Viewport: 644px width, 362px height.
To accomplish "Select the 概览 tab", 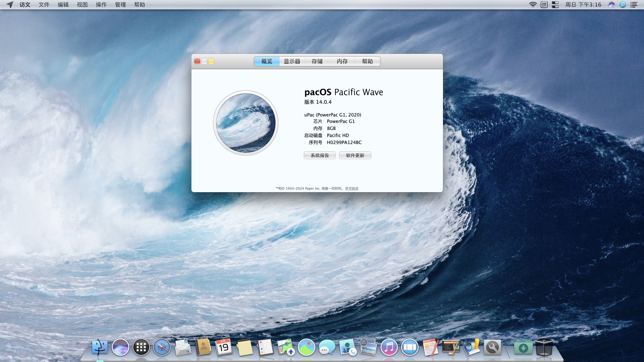I will click(267, 61).
